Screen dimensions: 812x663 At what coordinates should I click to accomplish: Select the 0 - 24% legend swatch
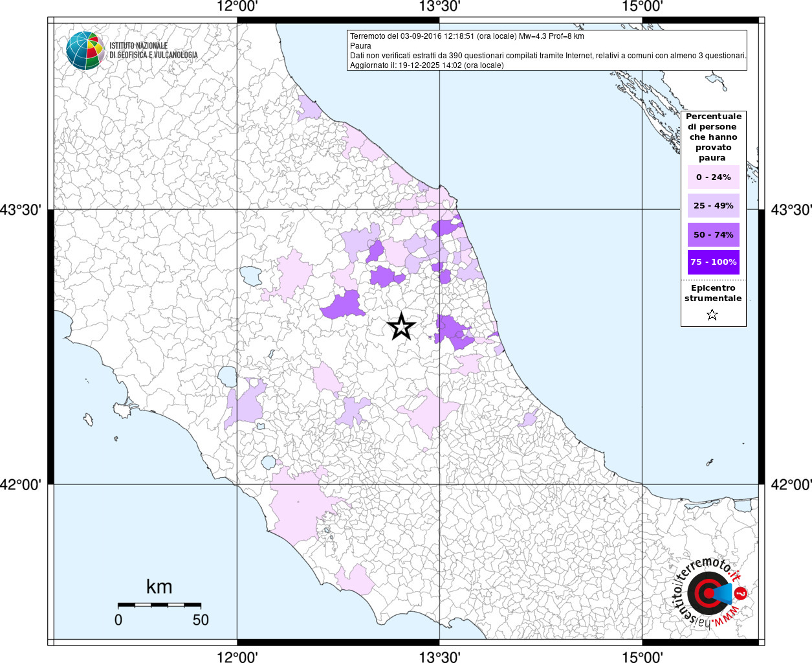[713, 177]
